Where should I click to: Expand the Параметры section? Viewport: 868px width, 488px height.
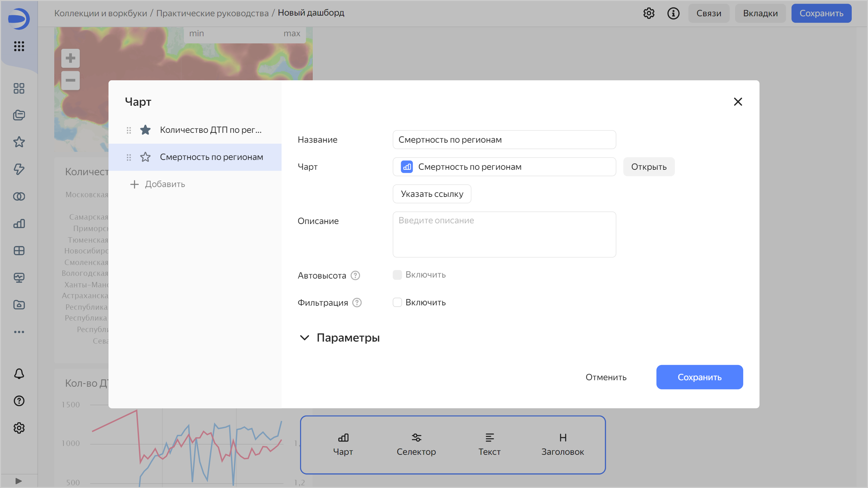click(339, 338)
